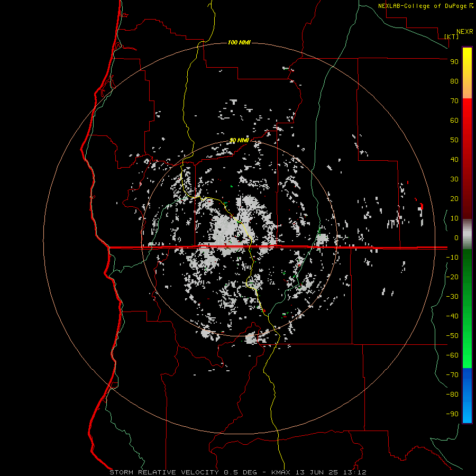Select the -50 value on velocity scale

(452, 336)
